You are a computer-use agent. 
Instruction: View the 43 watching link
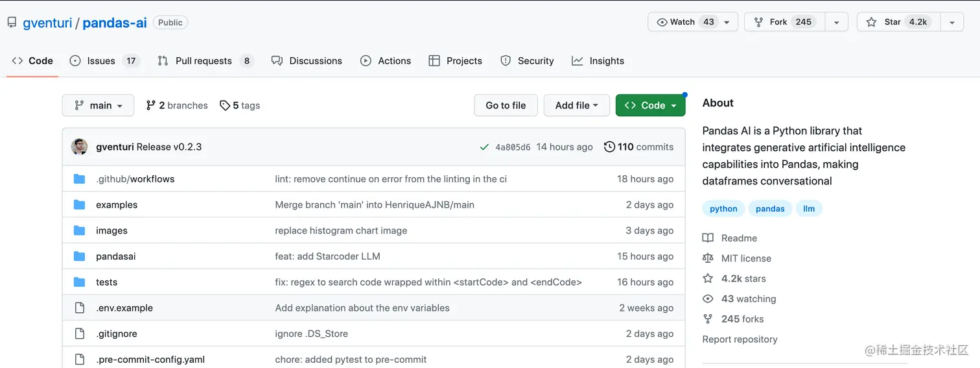(x=740, y=299)
